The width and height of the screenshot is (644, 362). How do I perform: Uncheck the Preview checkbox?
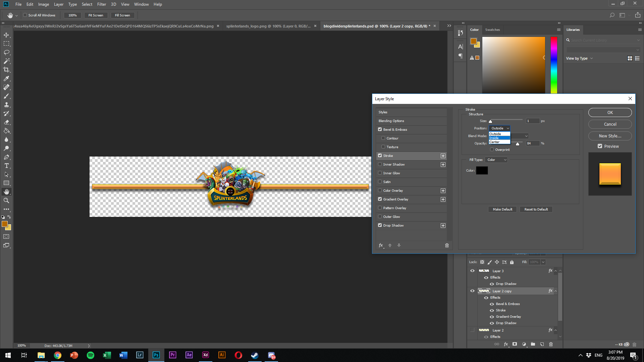pos(600,146)
